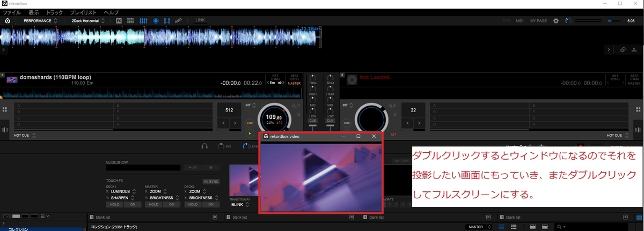Open the deck 1 INT mode dropdown
Screen dimensions: 644x231
coord(251,105)
